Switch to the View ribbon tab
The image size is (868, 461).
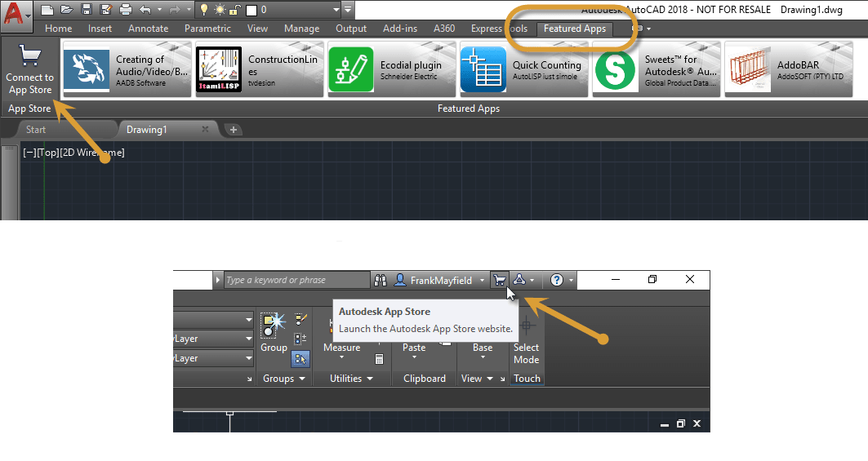257,29
